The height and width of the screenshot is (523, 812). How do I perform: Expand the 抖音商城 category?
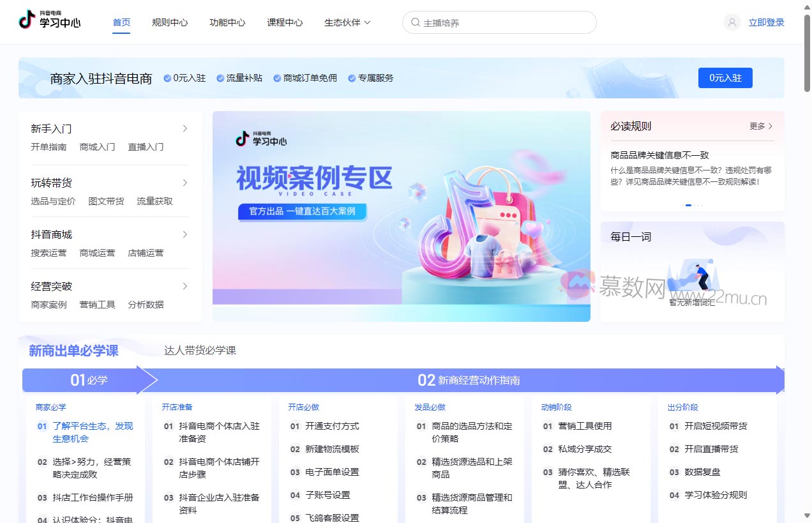coord(185,234)
